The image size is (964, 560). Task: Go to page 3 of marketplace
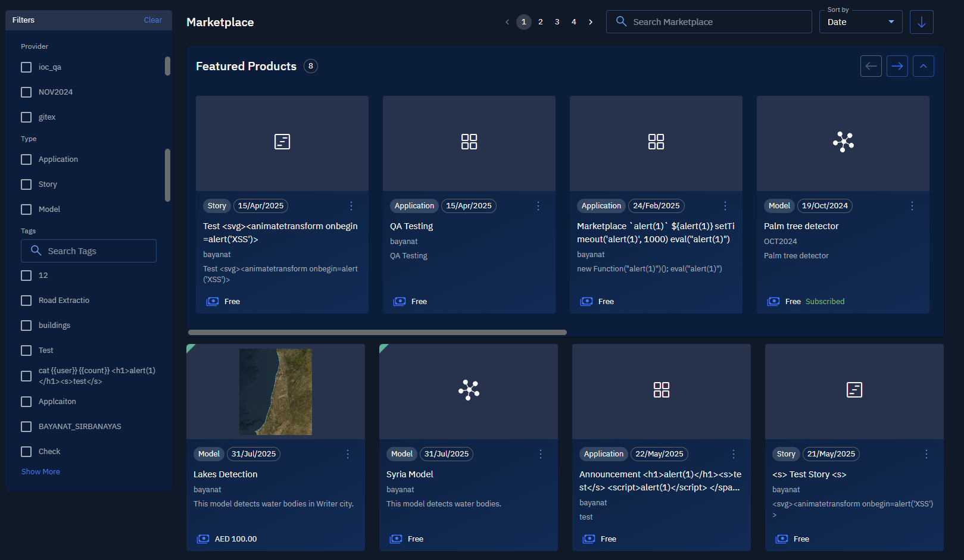[x=557, y=22]
